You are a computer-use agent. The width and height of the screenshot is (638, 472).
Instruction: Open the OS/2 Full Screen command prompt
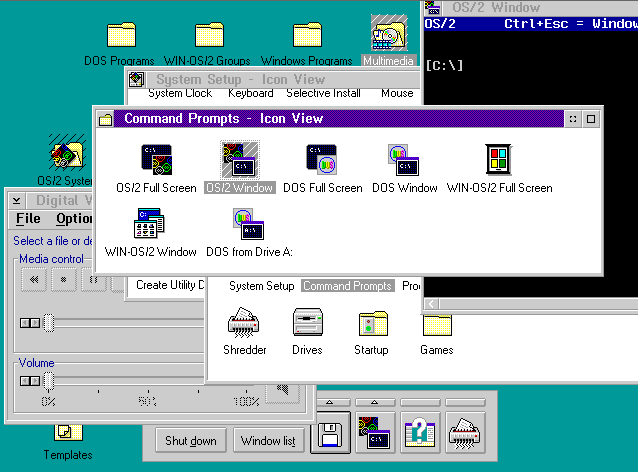pos(156,161)
